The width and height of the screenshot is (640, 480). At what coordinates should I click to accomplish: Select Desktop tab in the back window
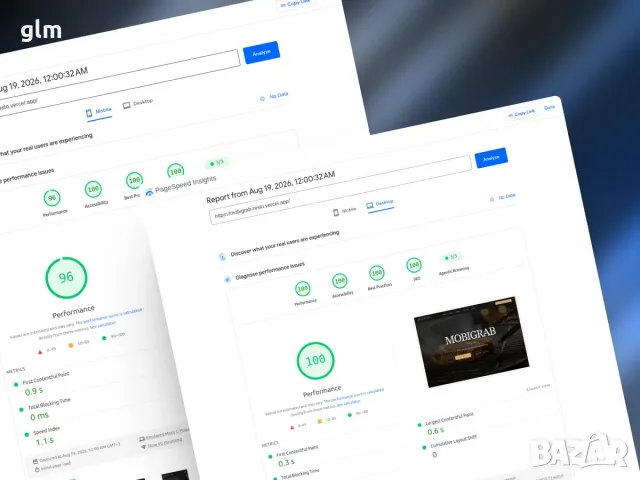click(138, 103)
